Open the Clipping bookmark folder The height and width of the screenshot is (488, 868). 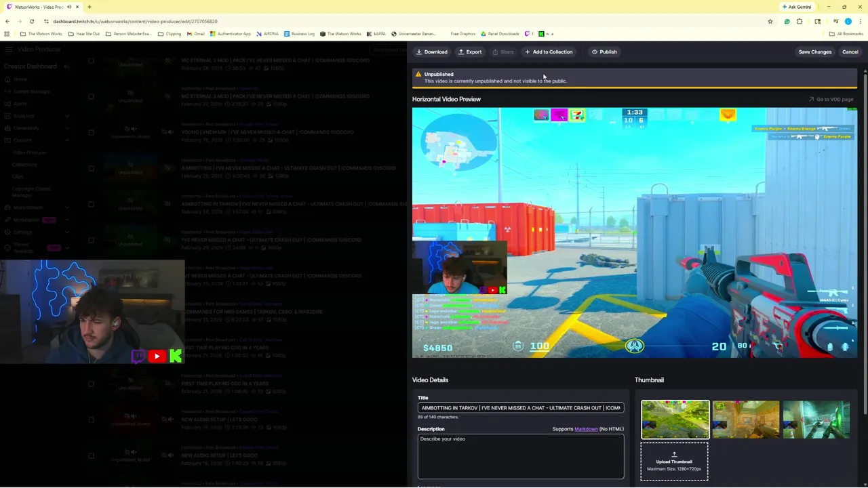pyautogui.click(x=170, y=34)
